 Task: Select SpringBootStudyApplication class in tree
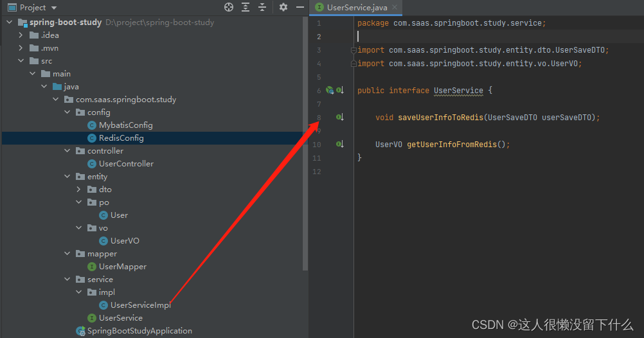pyautogui.click(x=139, y=330)
